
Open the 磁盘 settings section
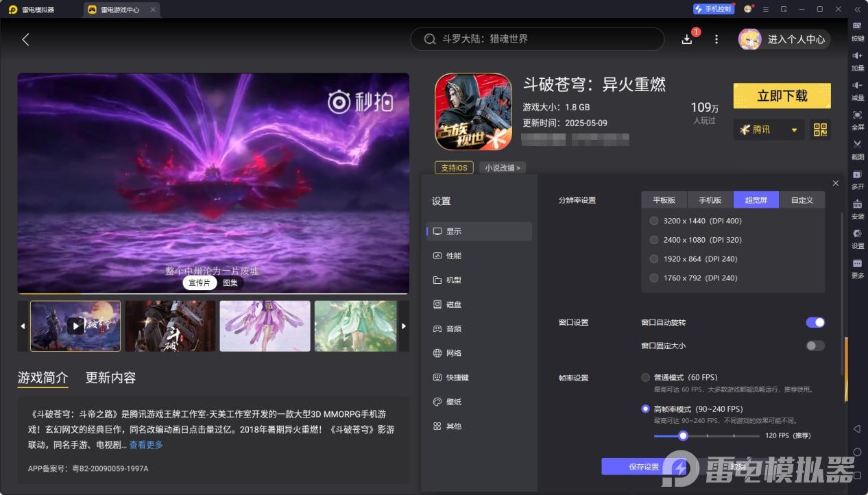point(479,304)
